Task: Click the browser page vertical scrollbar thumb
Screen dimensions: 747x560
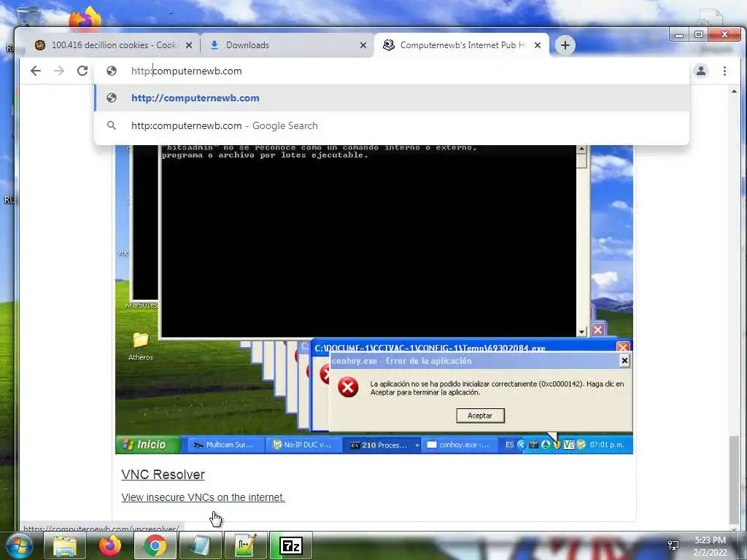Action: (x=734, y=478)
